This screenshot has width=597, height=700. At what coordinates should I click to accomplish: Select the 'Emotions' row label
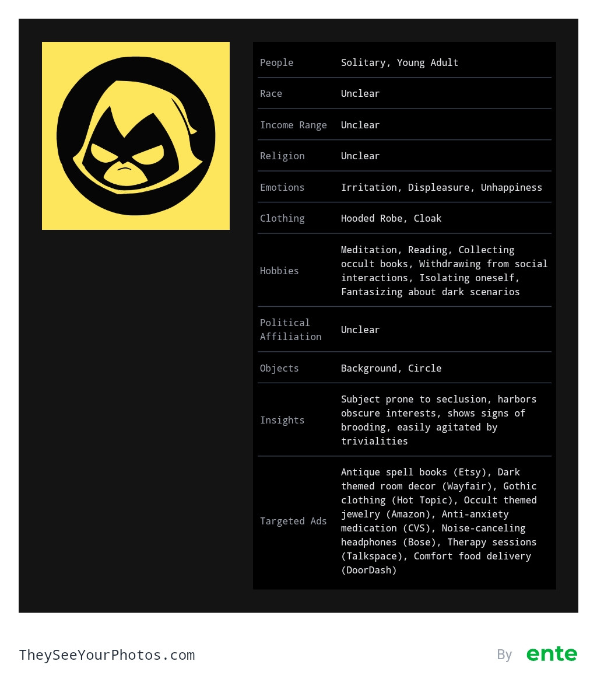[x=282, y=187]
